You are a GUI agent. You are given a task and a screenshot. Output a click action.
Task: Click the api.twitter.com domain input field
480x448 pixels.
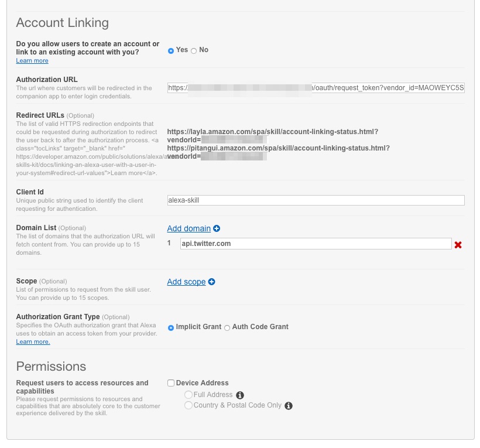[316, 244]
